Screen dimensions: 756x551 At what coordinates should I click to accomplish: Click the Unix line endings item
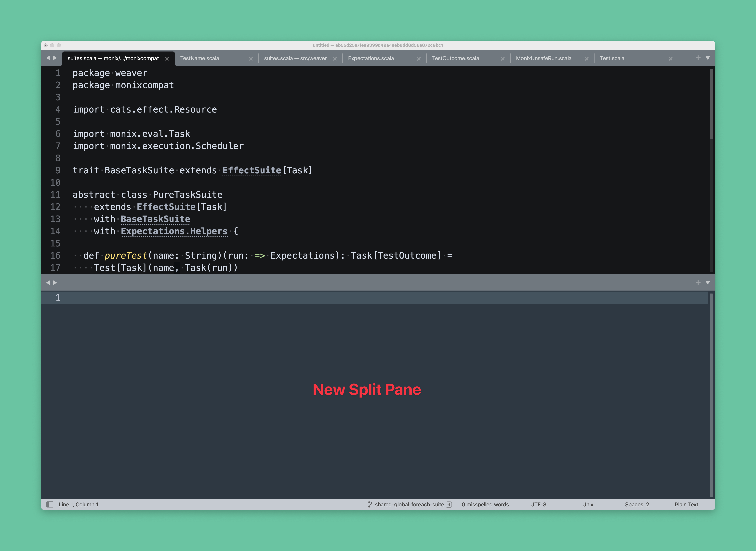pos(587,504)
